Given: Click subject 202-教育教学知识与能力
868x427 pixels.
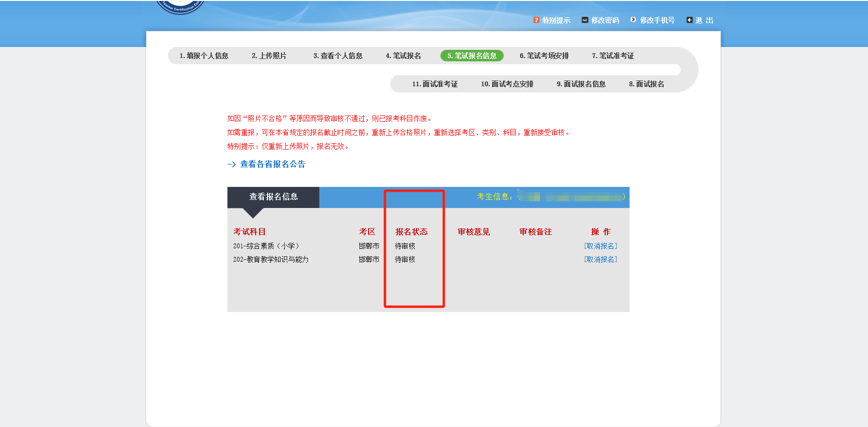Looking at the screenshot, I should (271, 259).
